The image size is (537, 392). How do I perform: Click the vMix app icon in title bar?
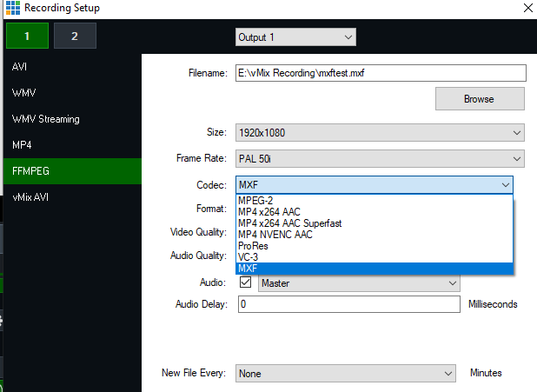tap(10, 9)
